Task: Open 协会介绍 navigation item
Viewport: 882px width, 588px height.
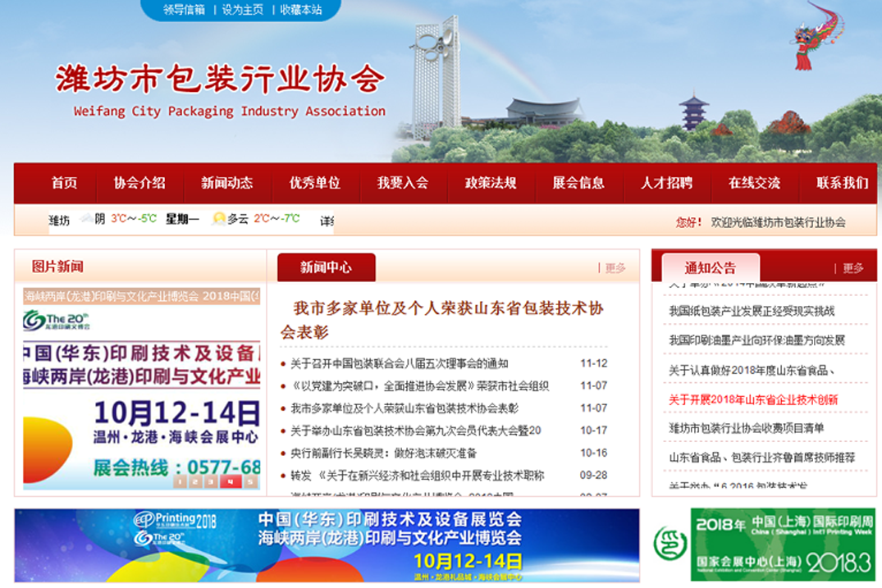Action: (139, 183)
